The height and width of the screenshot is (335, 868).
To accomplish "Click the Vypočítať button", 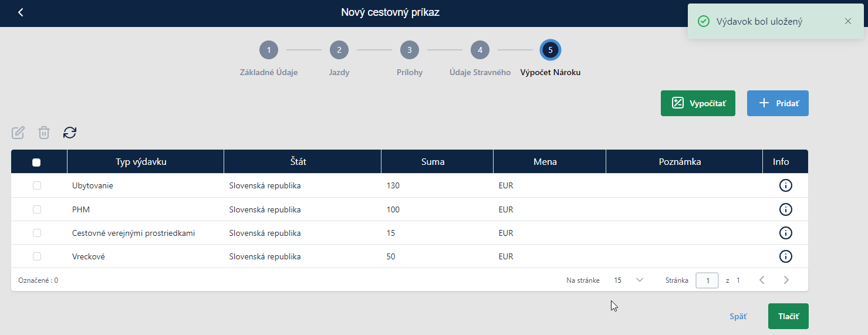I will (698, 103).
